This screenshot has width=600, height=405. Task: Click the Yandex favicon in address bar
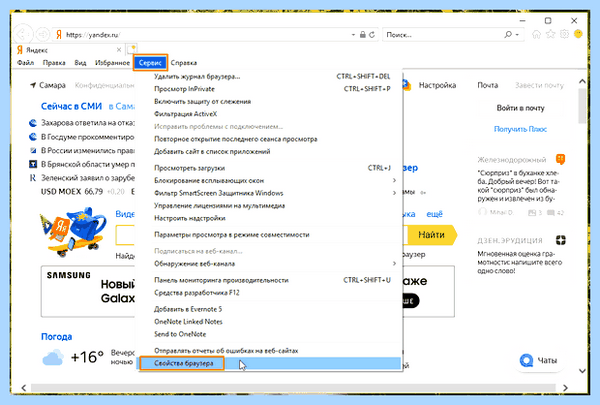tap(59, 35)
